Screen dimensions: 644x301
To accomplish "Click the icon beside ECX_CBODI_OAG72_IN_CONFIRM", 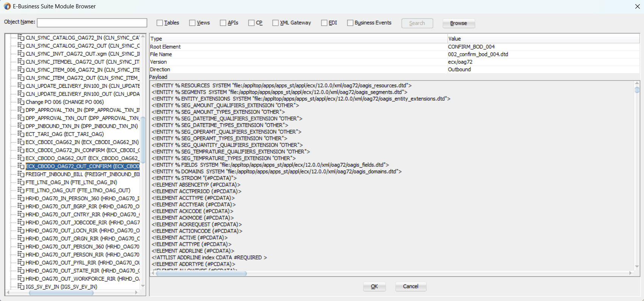I will [x=21, y=150].
